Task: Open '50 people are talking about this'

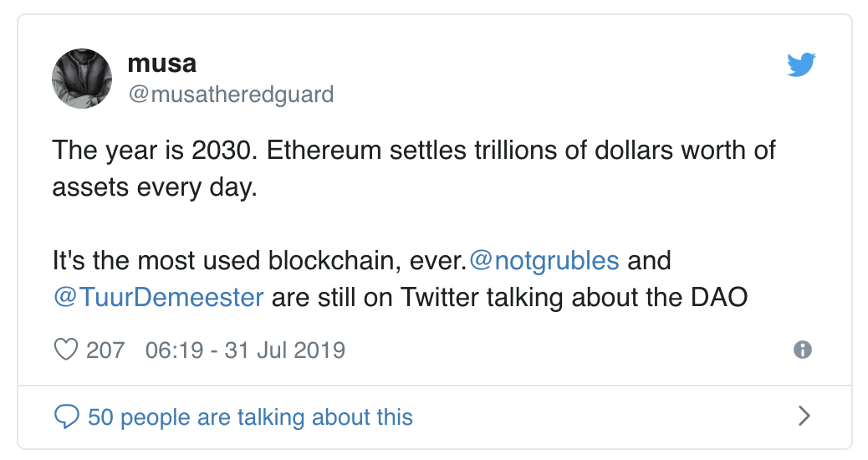Action: [x=250, y=417]
